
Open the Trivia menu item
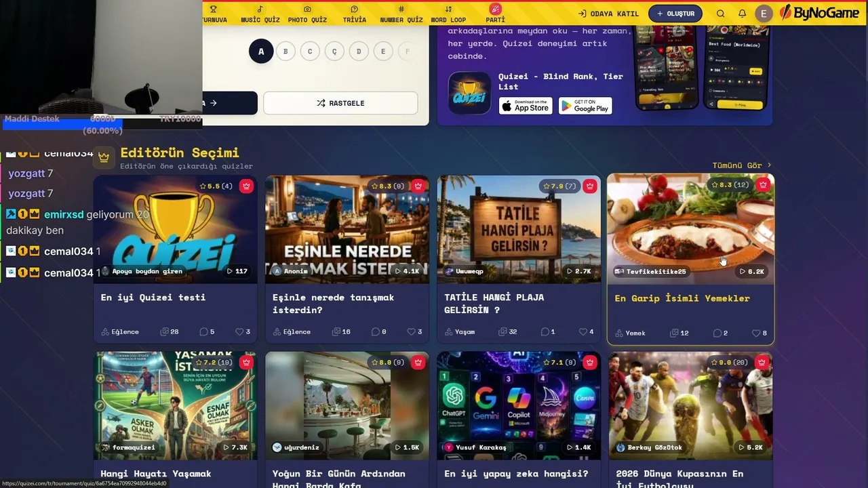click(354, 14)
